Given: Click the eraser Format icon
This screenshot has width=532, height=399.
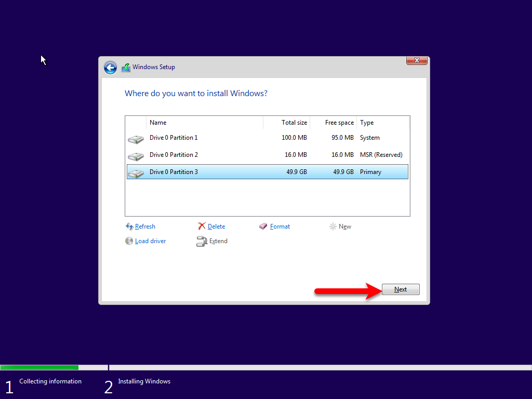Looking at the screenshot, I should (263, 227).
